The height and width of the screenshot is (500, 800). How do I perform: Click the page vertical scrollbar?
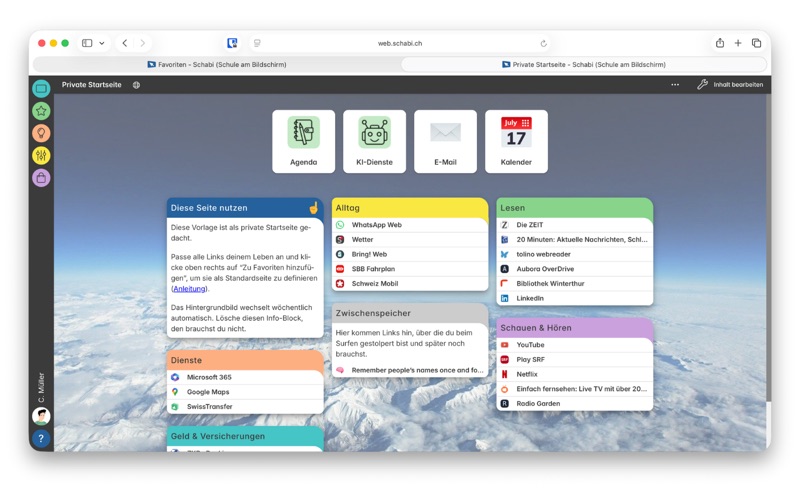click(x=768, y=247)
